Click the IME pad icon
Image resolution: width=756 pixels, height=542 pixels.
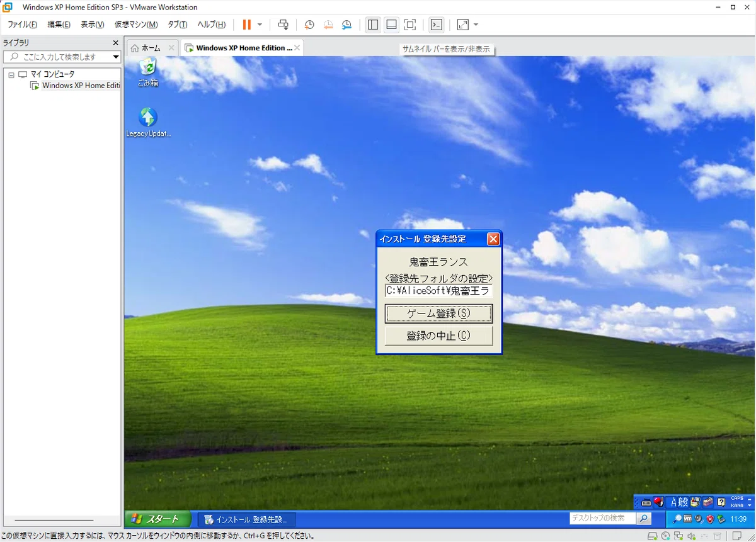(695, 502)
